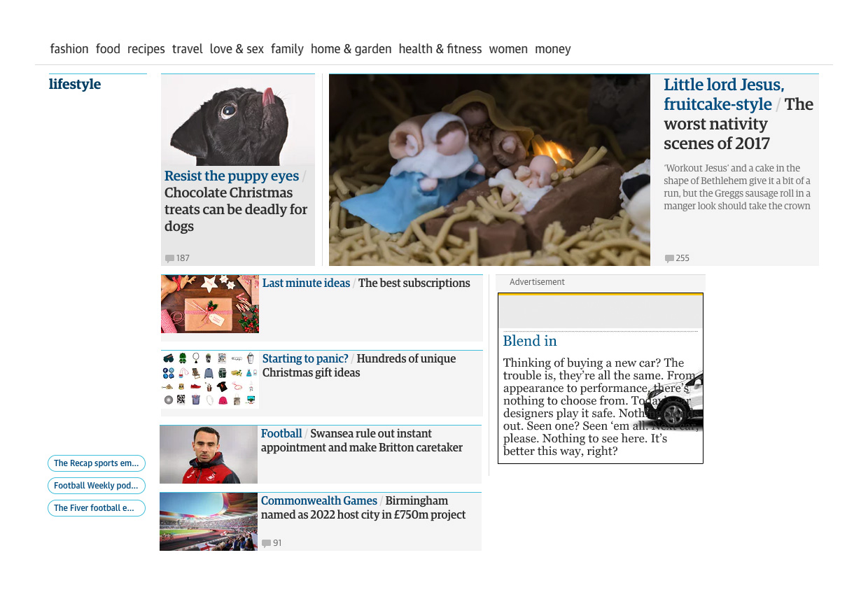
Task: Select the money navigation item
Action: pos(553,49)
